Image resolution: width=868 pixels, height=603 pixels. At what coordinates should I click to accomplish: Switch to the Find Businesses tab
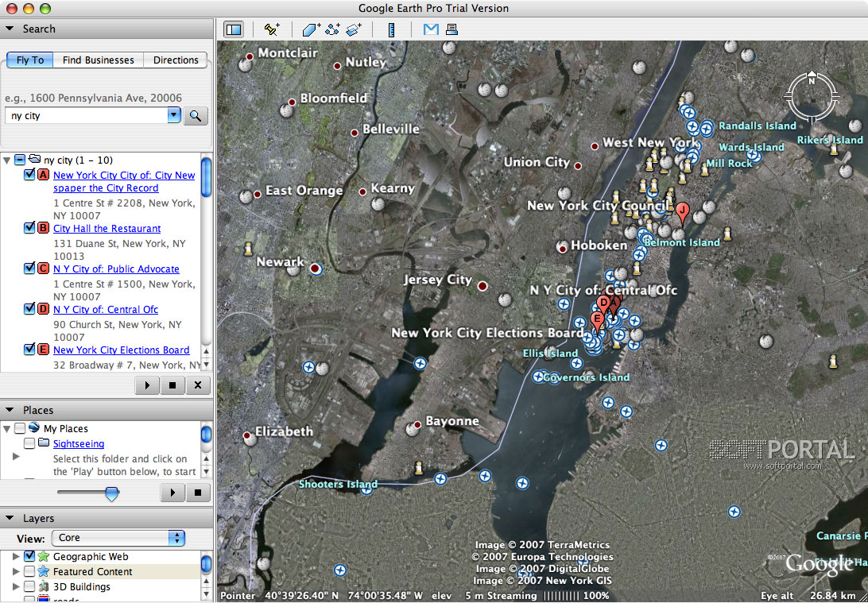pyautogui.click(x=98, y=60)
